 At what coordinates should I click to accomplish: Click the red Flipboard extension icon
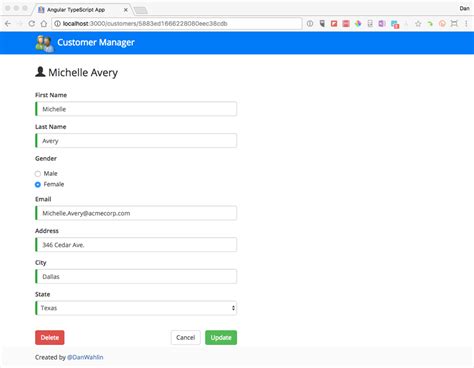[x=334, y=24]
